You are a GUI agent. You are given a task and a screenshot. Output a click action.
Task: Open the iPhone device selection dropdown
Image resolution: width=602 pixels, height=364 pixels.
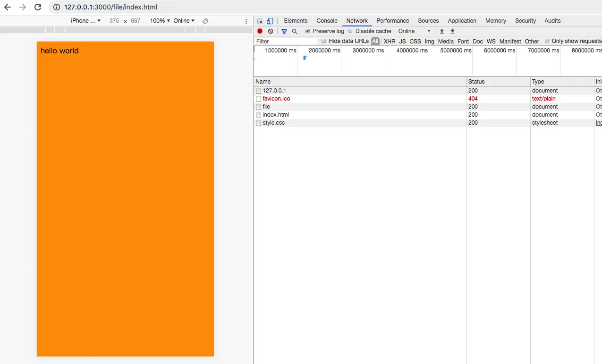(85, 21)
